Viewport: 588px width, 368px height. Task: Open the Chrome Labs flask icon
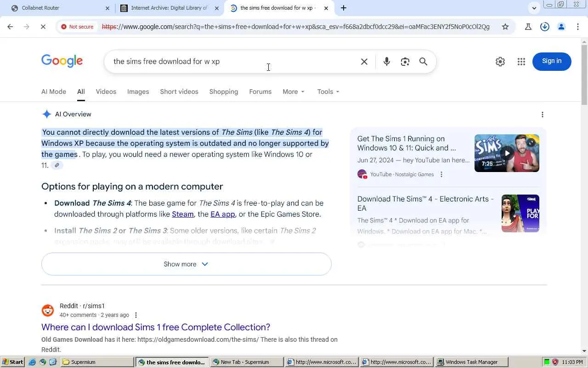click(x=528, y=27)
